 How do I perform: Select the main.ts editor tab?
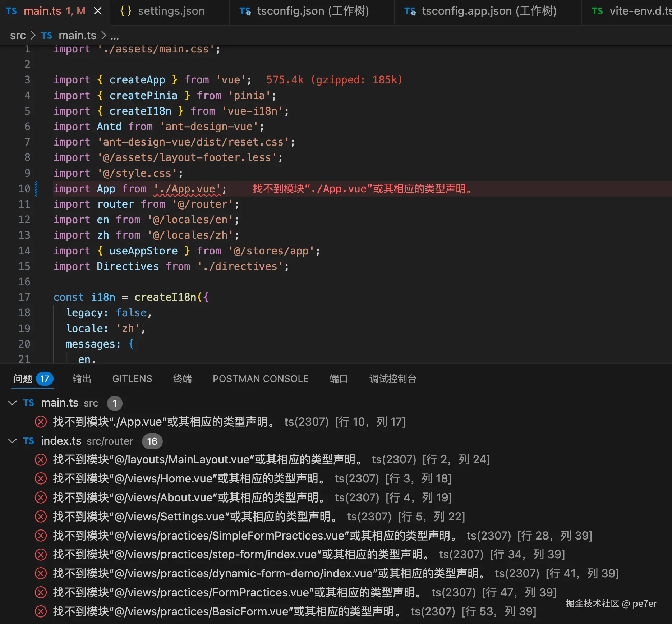tap(55, 11)
